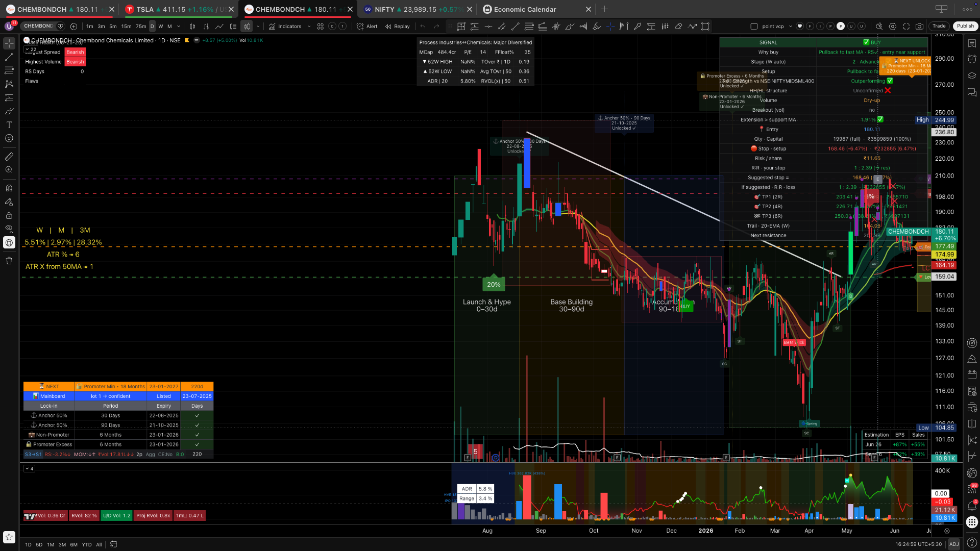Open the go to date calendar icon
The height and width of the screenshot is (551, 980).
pos(114,544)
